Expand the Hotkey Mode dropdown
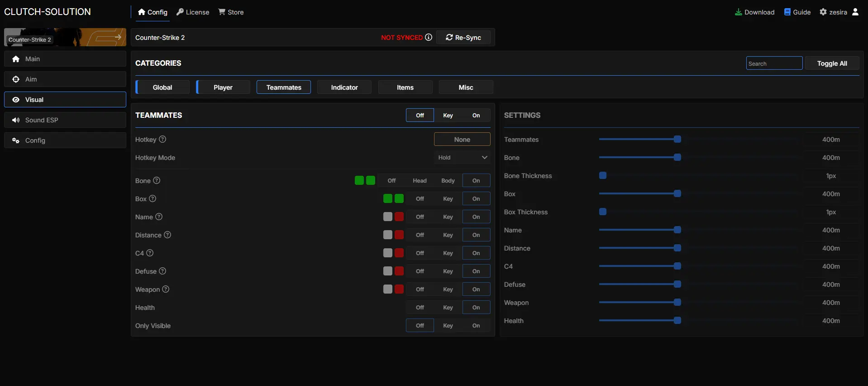This screenshot has width=868, height=386. [x=462, y=158]
